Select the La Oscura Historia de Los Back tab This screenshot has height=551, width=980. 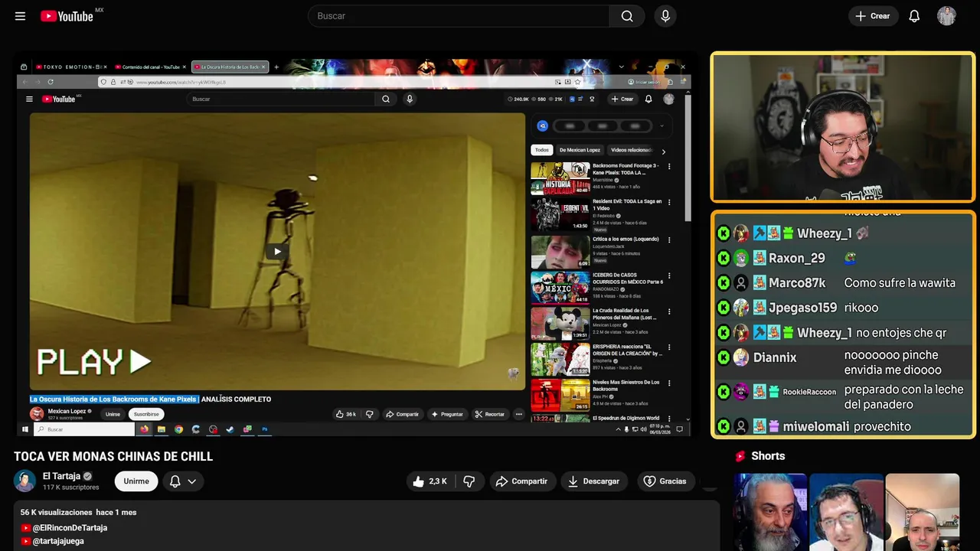point(230,67)
